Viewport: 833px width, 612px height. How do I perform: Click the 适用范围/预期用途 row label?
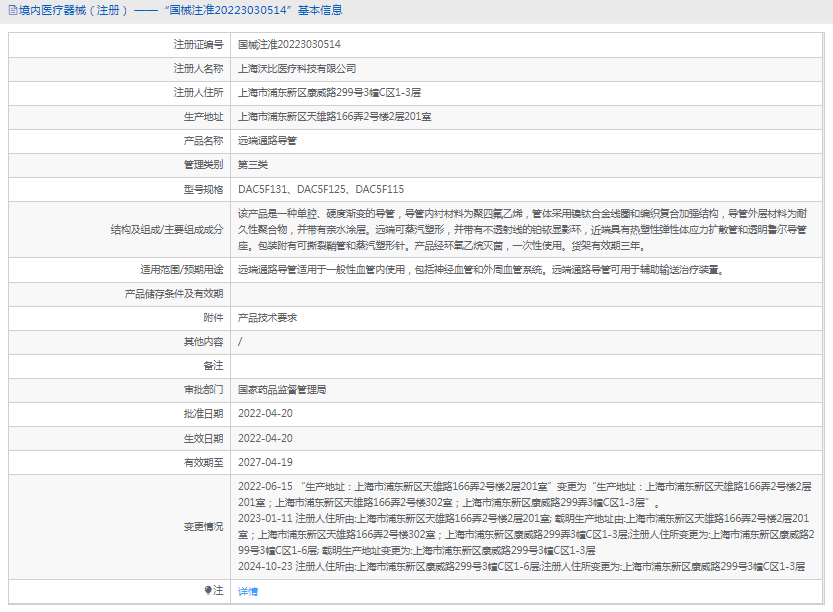pos(182,270)
